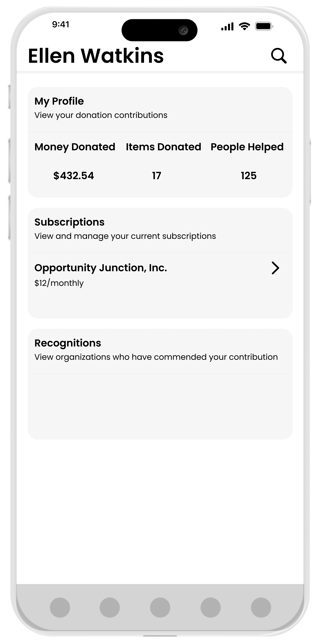Open the Recognitions section heading
This screenshot has height=644, width=318.
pyautogui.click(x=68, y=343)
